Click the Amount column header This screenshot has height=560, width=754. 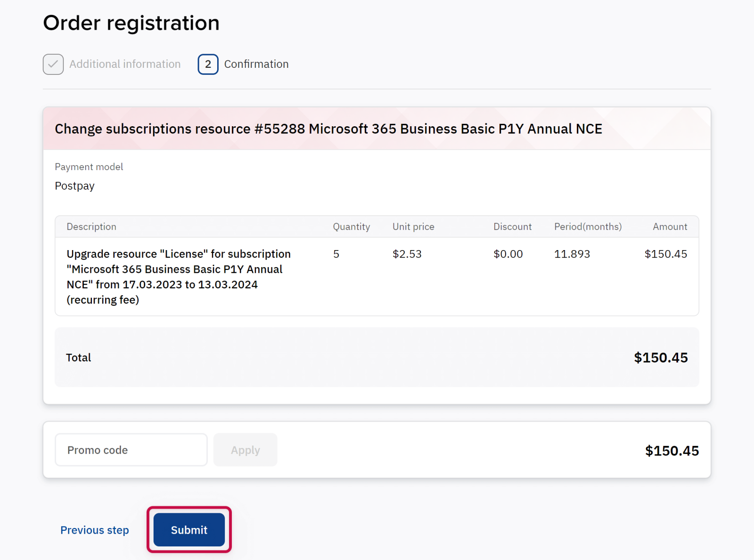pos(670,227)
